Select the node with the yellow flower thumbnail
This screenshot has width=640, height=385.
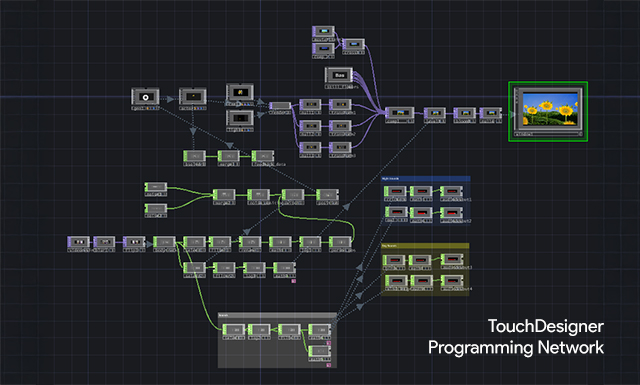[240, 92]
